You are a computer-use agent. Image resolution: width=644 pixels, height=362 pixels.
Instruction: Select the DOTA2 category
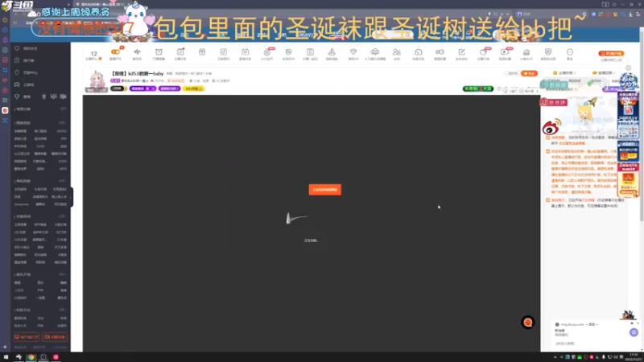62,131
